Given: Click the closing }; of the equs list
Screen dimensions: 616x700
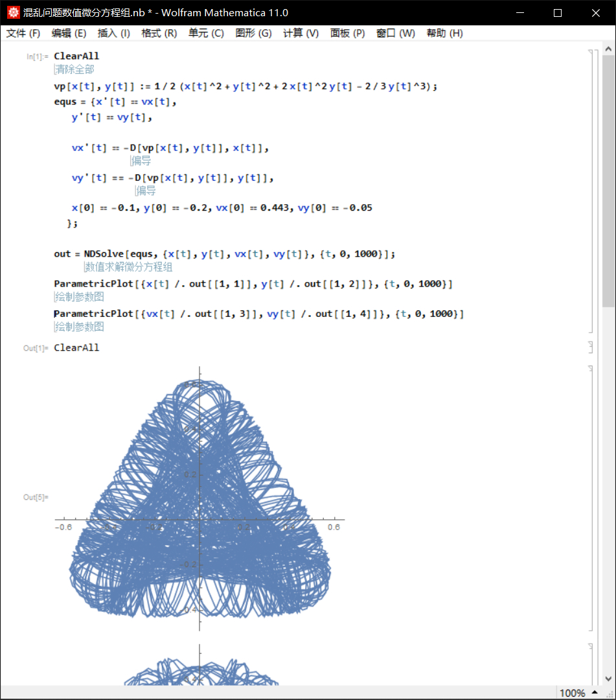Looking at the screenshot, I should tap(73, 223).
